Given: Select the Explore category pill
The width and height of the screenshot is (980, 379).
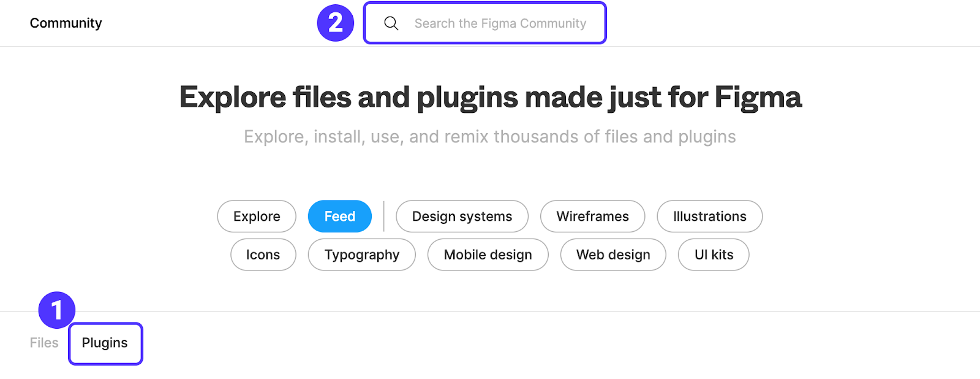Looking at the screenshot, I should (x=257, y=216).
